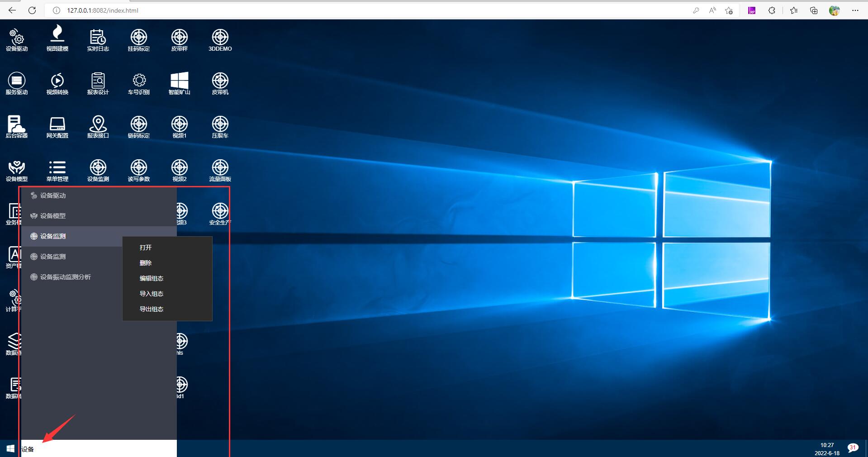Select 导出组态 from the context menu
The height and width of the screenshot is (457, 868).
pos(167,309)
